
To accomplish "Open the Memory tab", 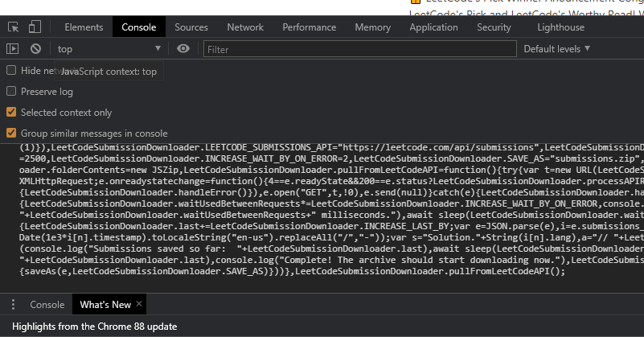I will [372, 27].
